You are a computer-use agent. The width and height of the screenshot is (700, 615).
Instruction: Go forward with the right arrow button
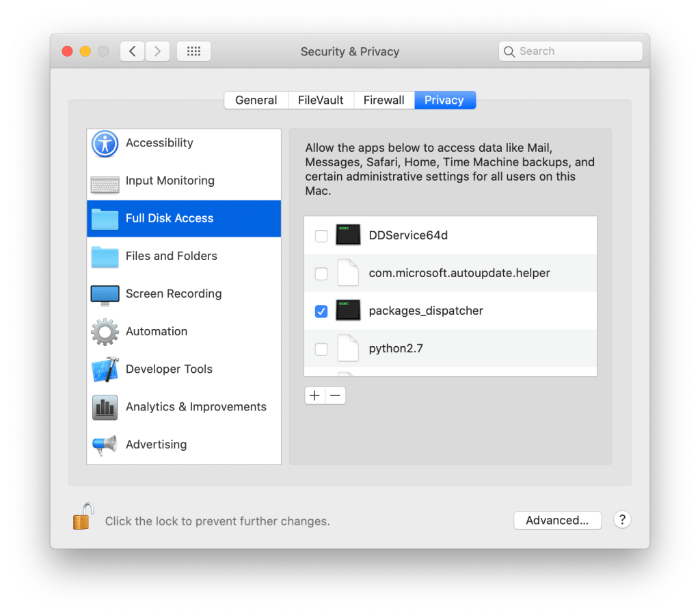157,51
